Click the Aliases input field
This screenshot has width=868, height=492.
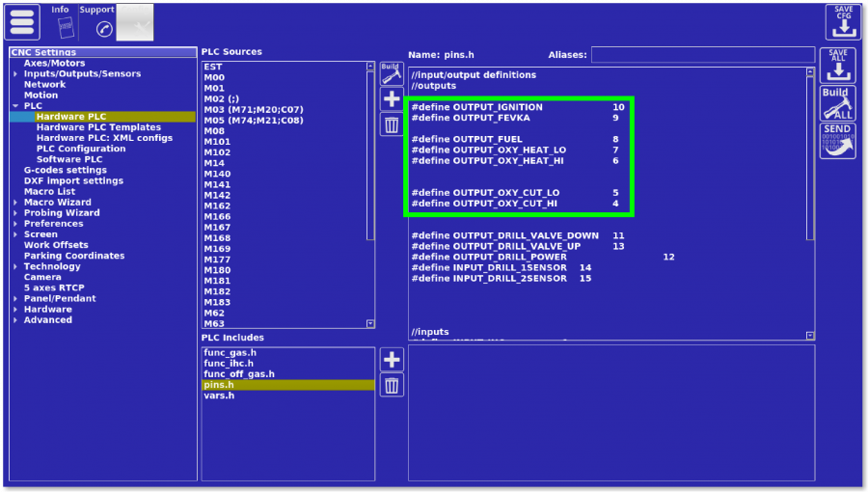(x=701, y=55)
